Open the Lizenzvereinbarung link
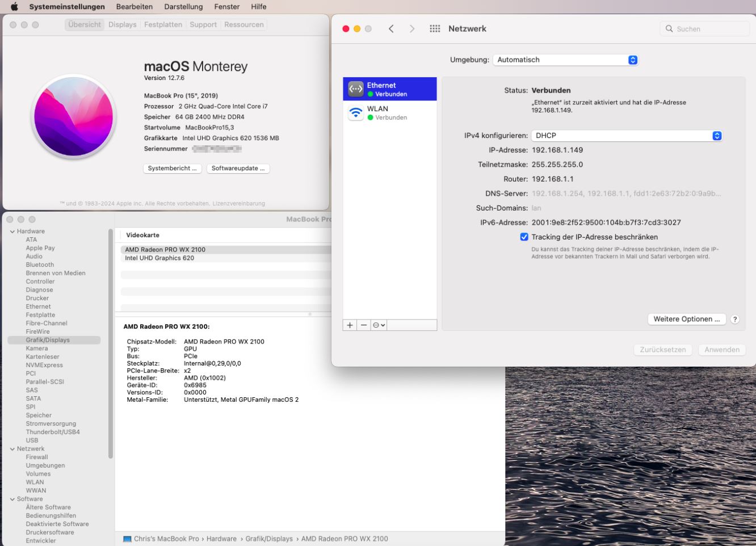Screen dimensions: 756x546 [x=239, y=204]
